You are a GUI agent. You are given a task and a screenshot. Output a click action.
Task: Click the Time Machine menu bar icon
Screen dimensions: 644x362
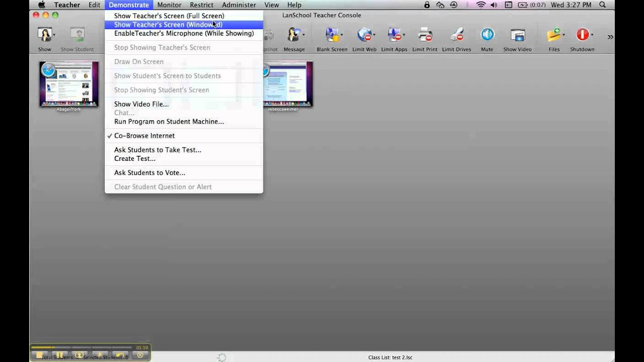(x=453, y=5)
